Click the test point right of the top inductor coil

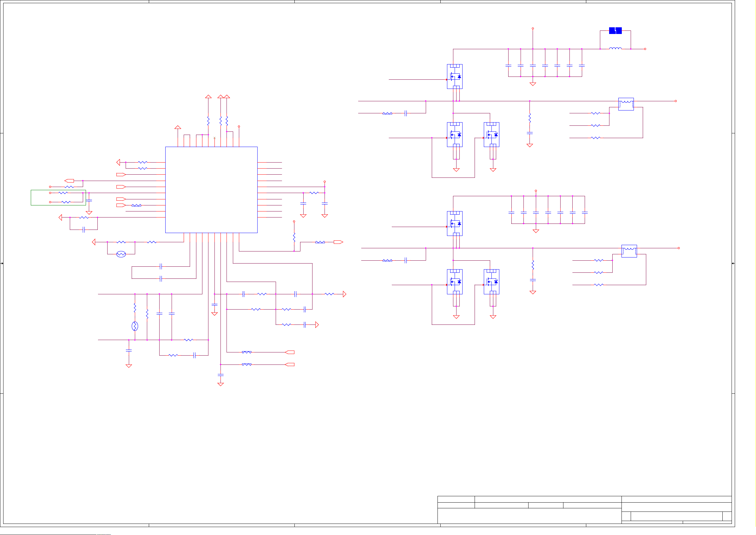645,49
